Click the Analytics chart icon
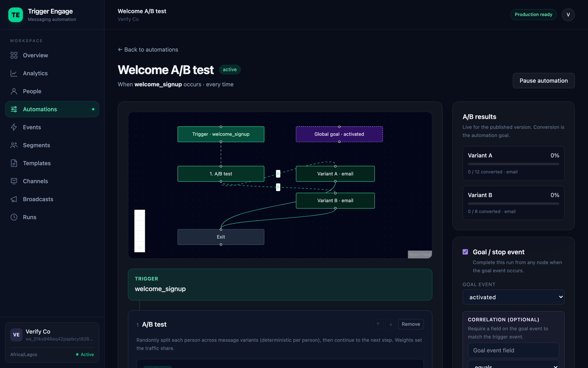The width and height of the screenshot is (588, 368). point(14,73)
